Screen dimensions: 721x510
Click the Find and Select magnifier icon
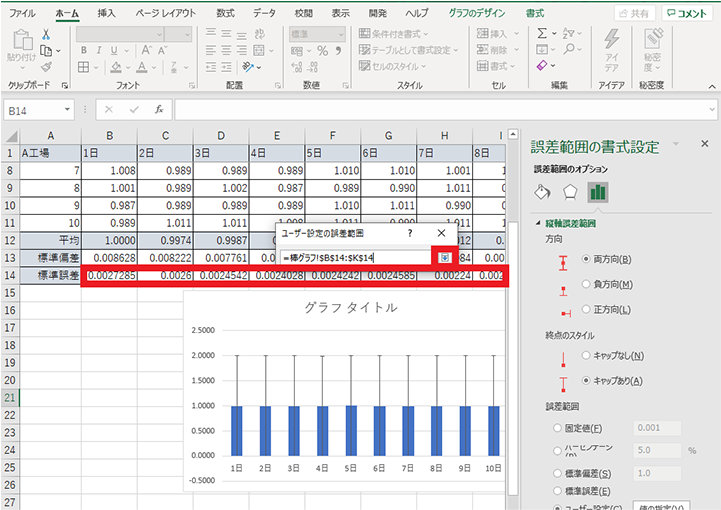[x=569, y=49]
